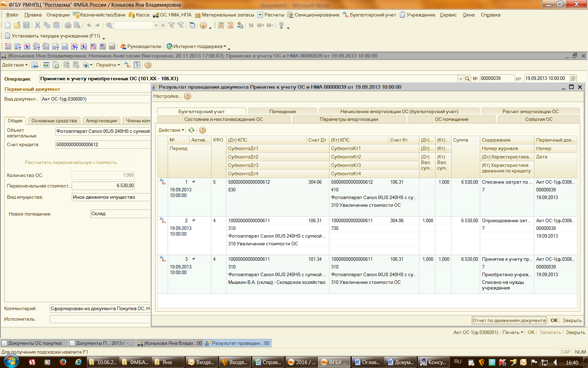
Task: Click the Отчет по движениям документа button
Action: tap(509, 320)
